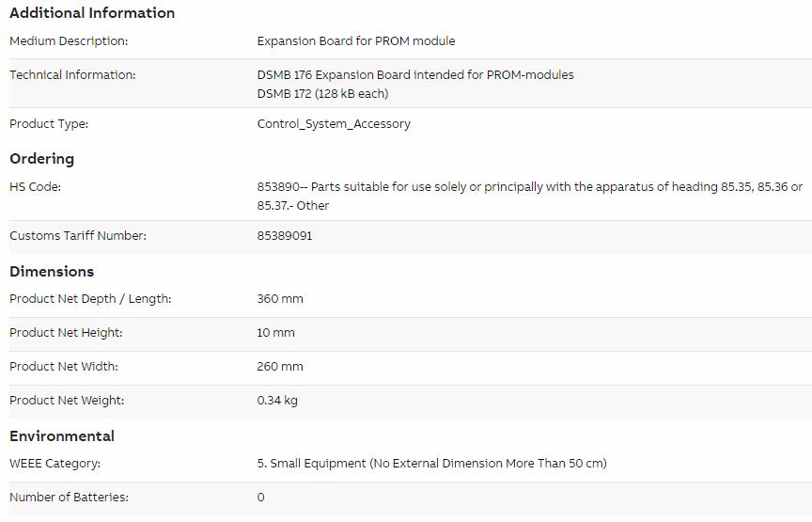Click the Additional Information heading
This screenshot has height=522, width=812.
pos(92,13)
